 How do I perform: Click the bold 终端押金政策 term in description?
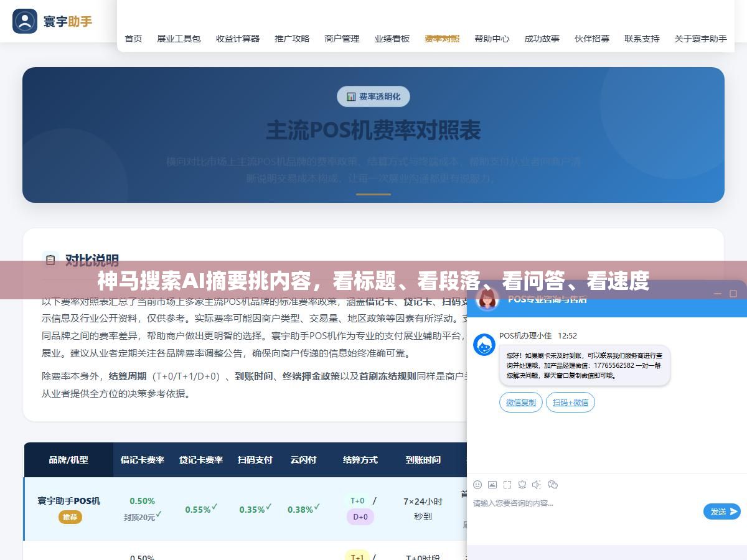click(311, 376)
